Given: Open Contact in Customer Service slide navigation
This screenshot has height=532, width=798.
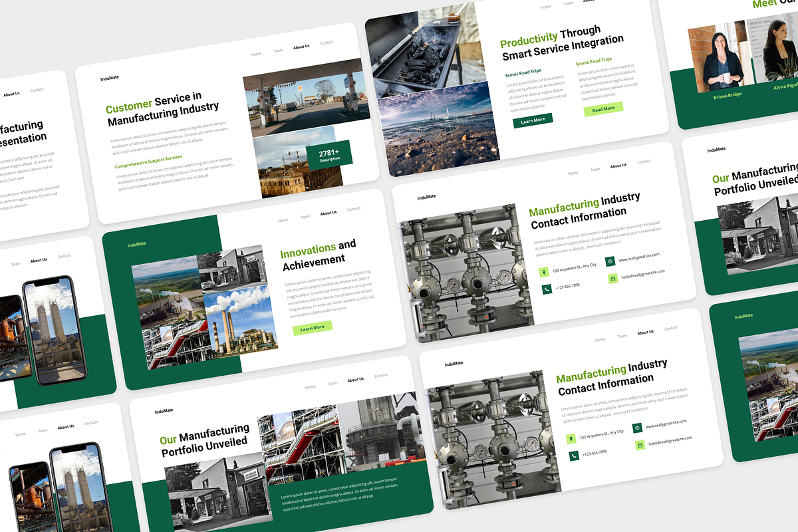Looking at the screenshot, I should pos(327,43).
